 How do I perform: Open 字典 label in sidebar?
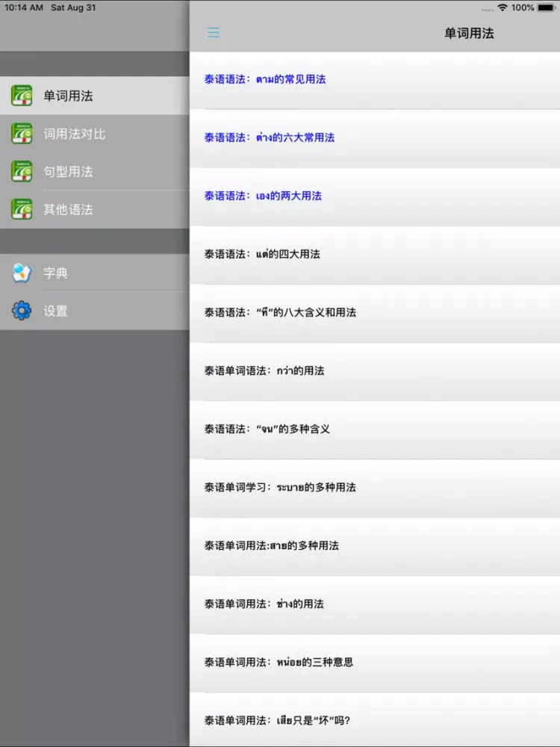click(x=56, y=273)
